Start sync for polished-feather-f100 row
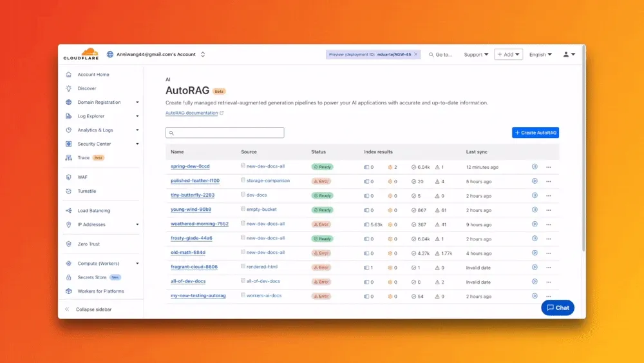This screenshot has height=363, width=644. pos(535,181)
